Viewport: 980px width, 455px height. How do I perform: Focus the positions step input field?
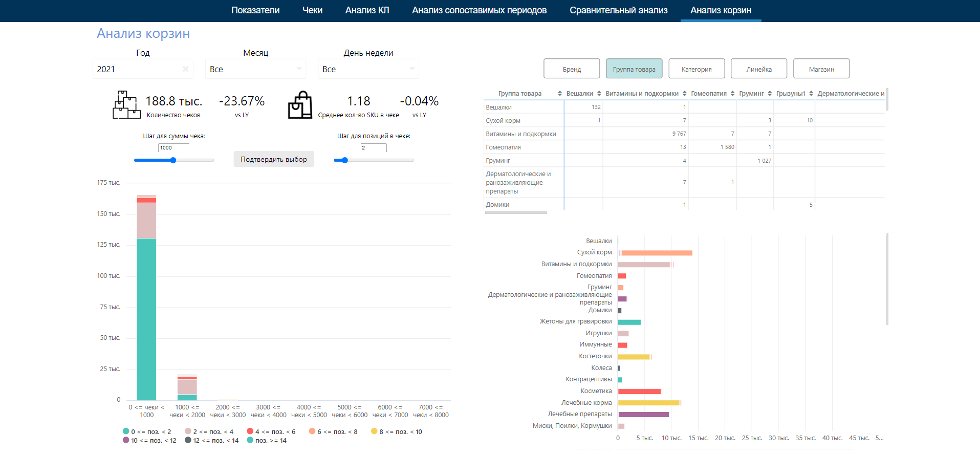(374, 148)
